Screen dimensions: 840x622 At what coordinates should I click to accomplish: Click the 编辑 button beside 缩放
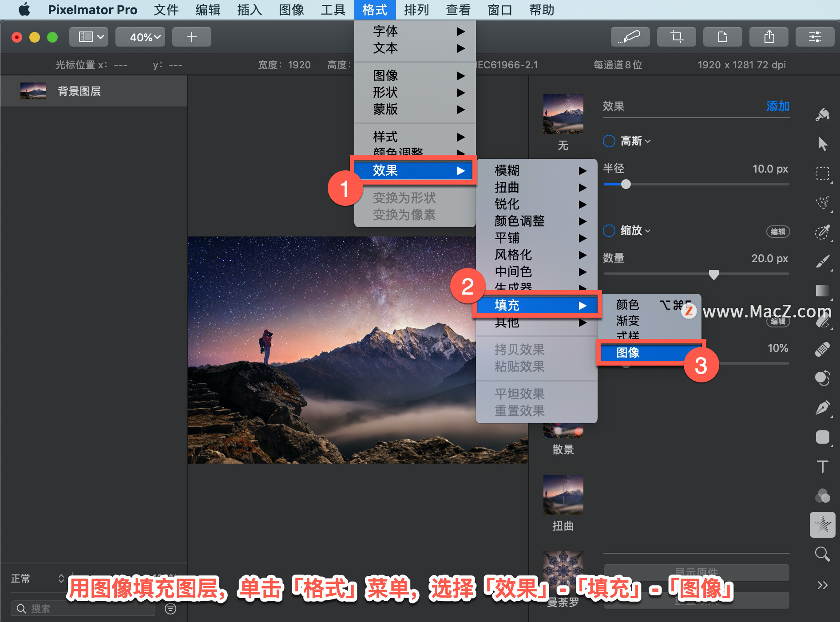coord(778,232)
